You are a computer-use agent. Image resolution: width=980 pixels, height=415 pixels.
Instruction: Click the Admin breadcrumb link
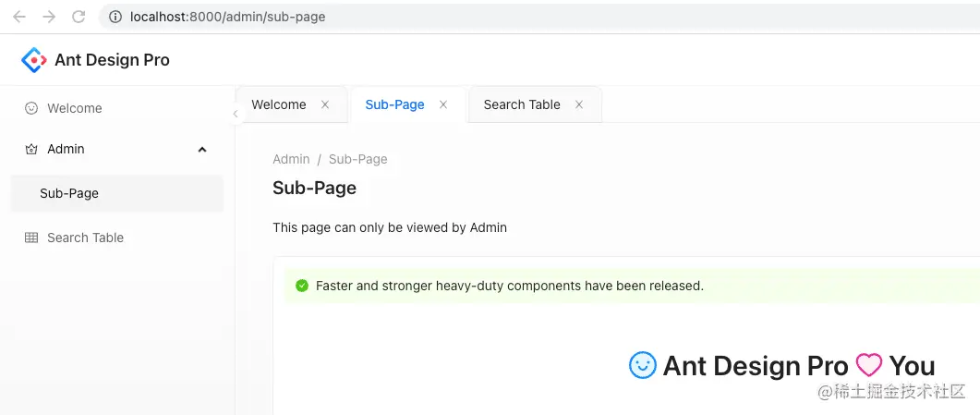(291, 159)
